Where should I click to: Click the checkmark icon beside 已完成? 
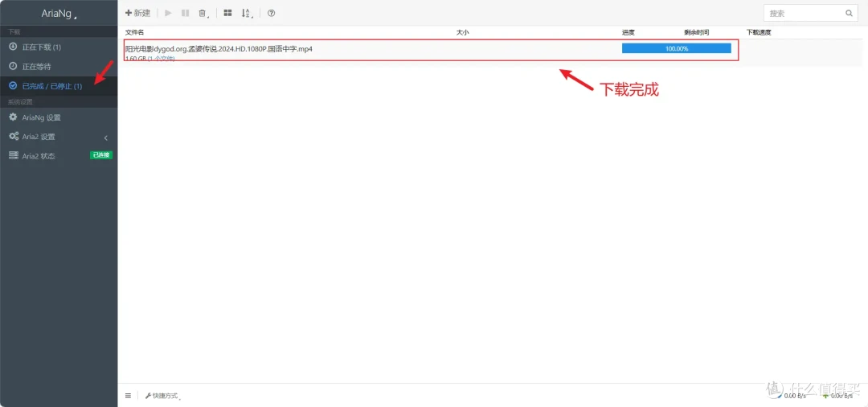[13, 86]
